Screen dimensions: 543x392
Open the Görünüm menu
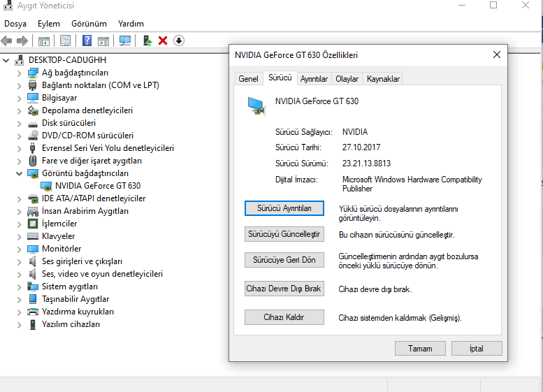(x=89, y=24)
